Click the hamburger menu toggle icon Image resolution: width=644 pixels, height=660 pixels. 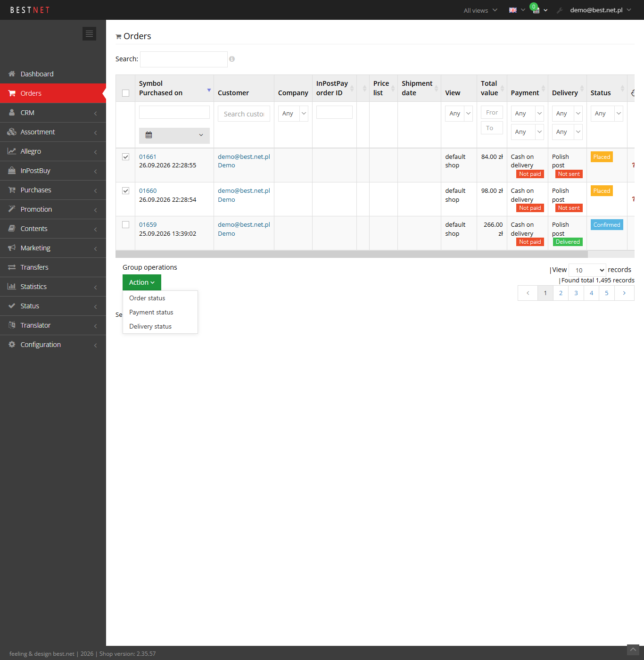(89, 33)
